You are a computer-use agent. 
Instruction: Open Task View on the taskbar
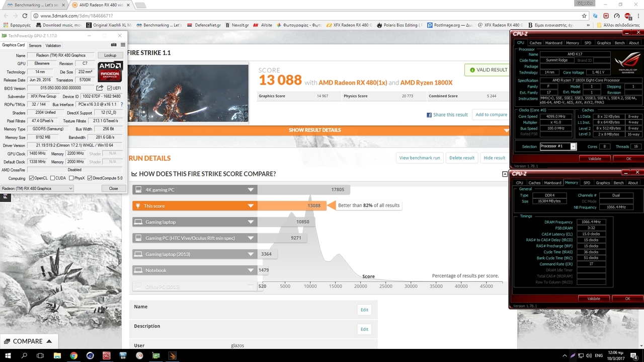41,355
